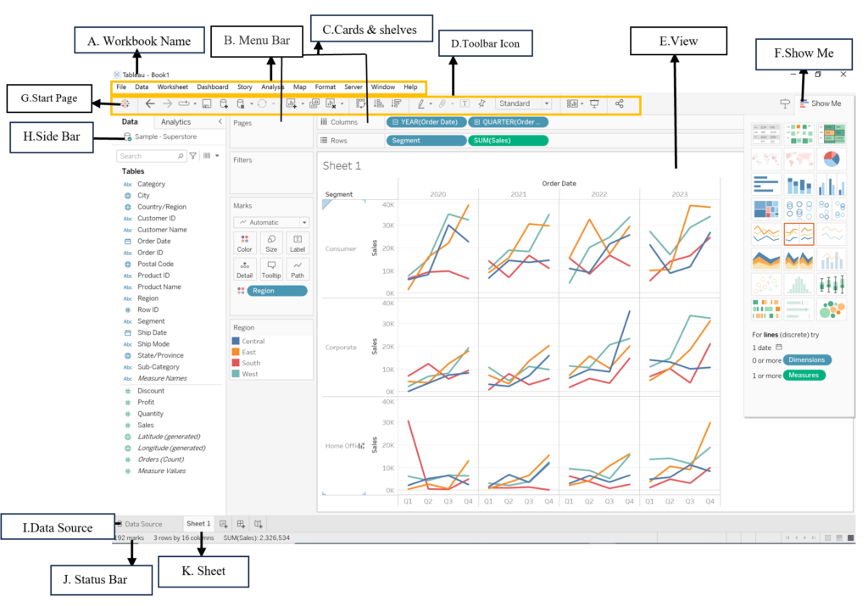Screen dimensions: 868x607
Task: Open the Data Source tab
Action: click(x=140, y=524)
